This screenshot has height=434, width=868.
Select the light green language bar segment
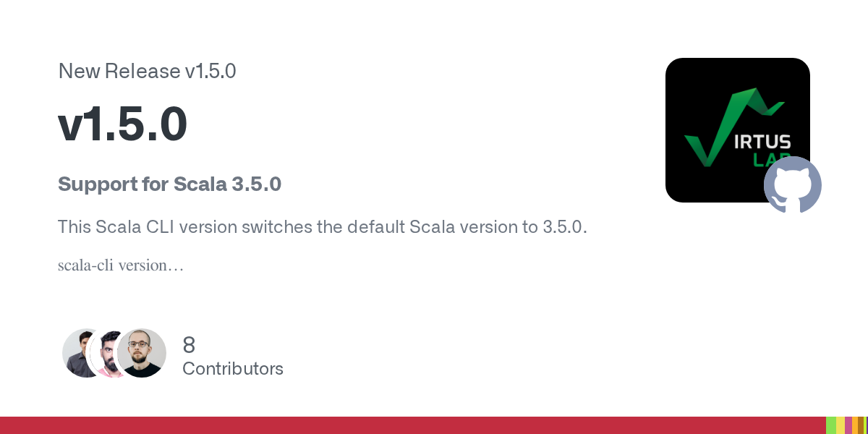click(831, 425)
